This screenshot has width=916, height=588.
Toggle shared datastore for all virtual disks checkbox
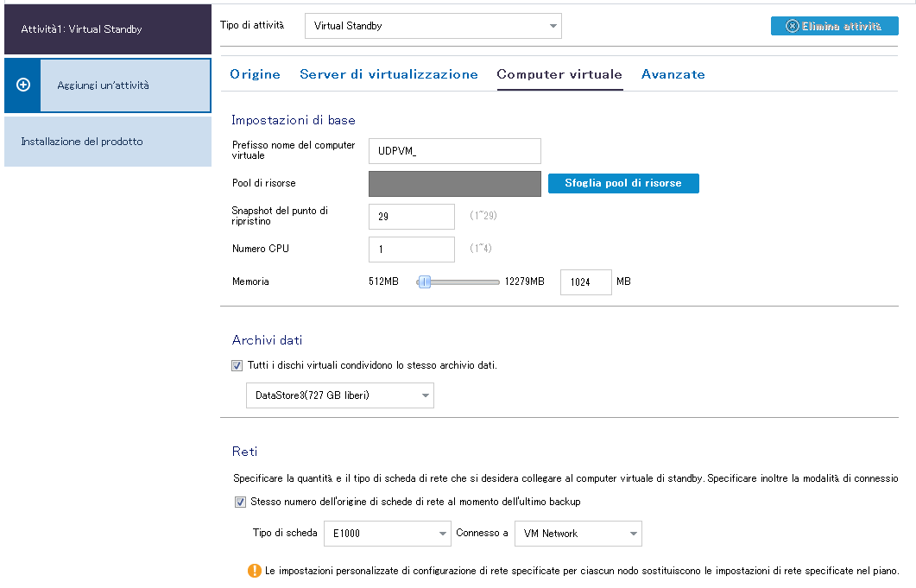click(237, 365)
